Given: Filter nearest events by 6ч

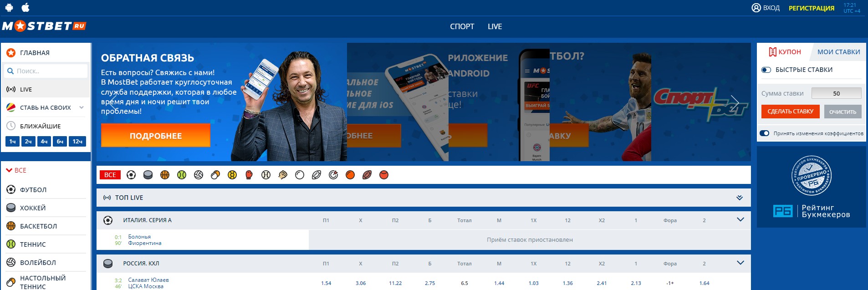Looking at the screenshot, I should [60, 142].
